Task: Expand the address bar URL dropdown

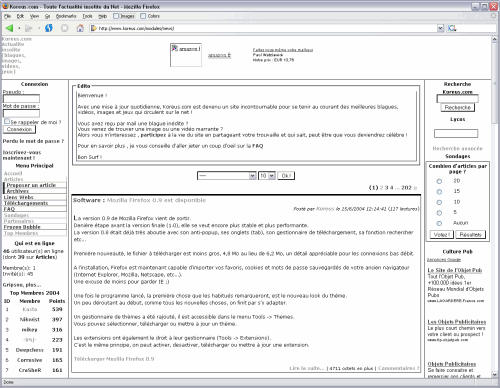Action: pos(440,28)
